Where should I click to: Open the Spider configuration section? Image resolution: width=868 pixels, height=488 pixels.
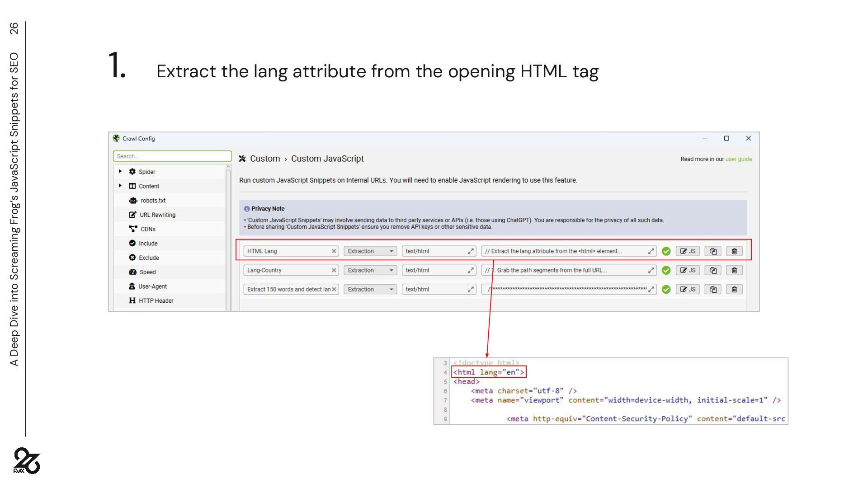click(x=146, y=172)
